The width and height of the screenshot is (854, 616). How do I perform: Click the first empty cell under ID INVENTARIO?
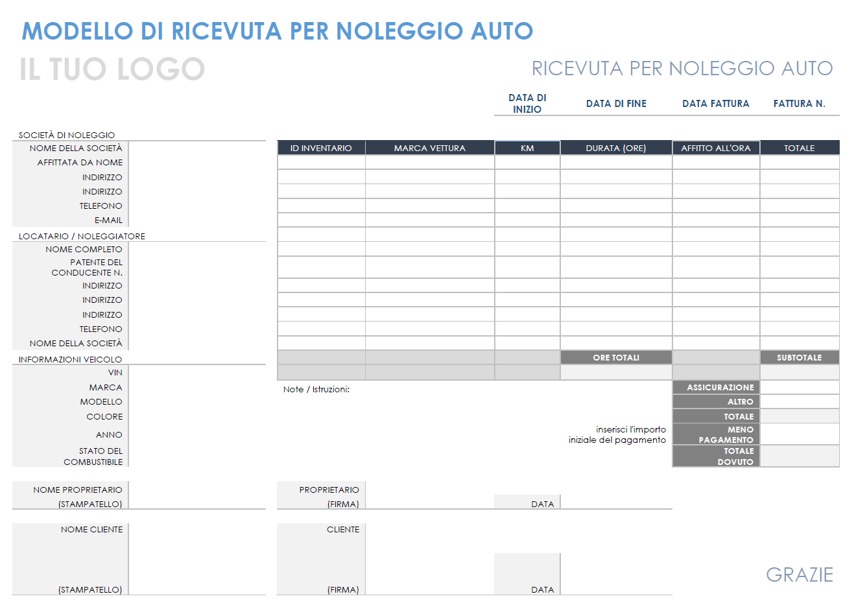[321, 162]
